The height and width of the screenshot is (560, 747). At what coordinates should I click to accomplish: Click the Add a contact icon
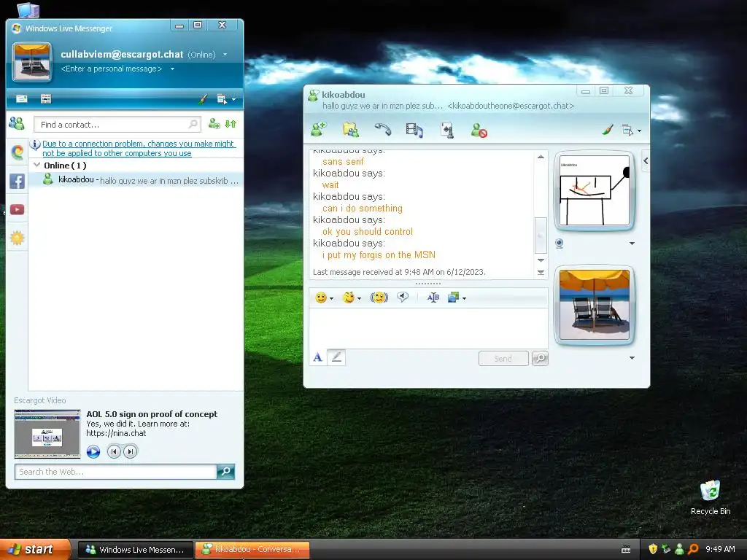pos(214,124)
